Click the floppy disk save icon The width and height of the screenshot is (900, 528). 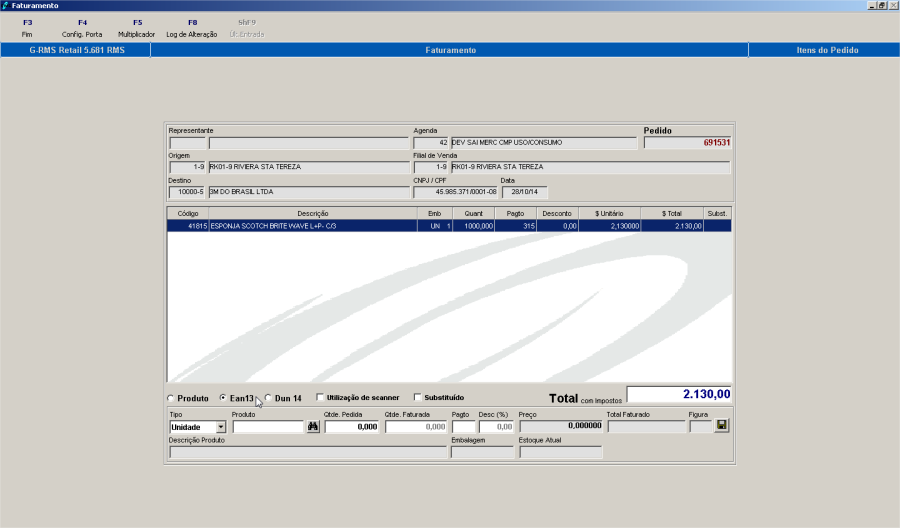point(721,425)
